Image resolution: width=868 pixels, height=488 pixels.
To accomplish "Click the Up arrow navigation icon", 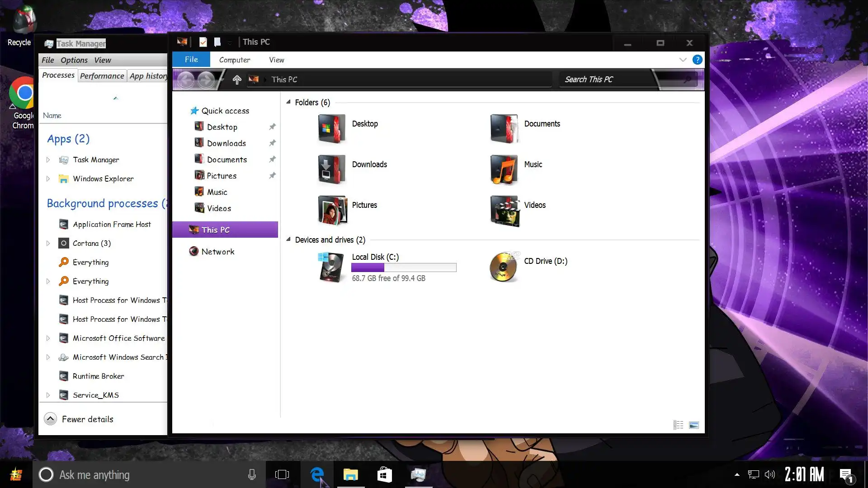I will 237,80.
